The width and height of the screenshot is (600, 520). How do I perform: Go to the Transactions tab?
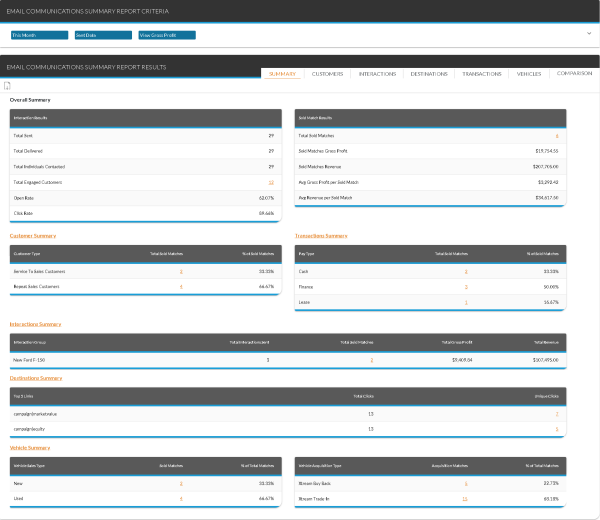482,73
